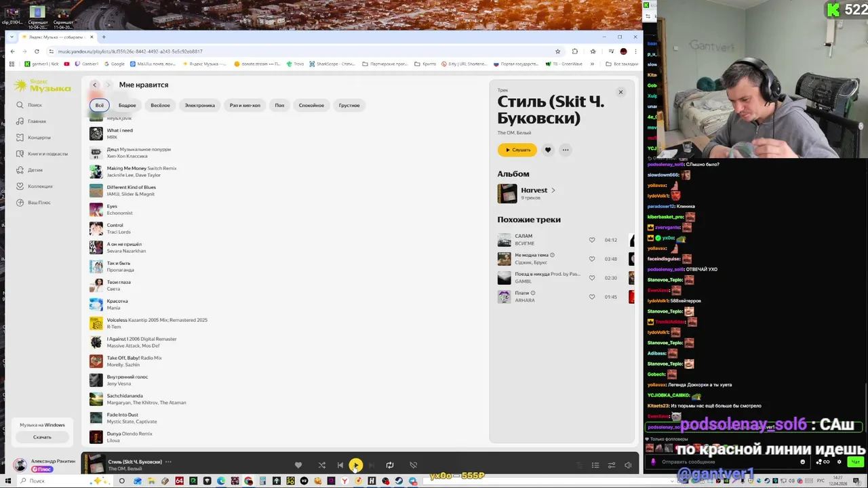Toggle repeat mode in player bar
Image resolution: width=868 pixels, height=488 pixels.
click(x=390, y=465)
